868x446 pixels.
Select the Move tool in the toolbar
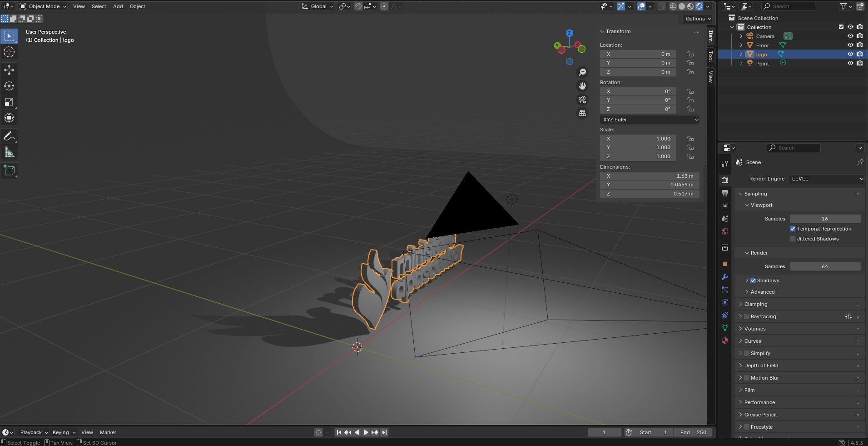9,70
